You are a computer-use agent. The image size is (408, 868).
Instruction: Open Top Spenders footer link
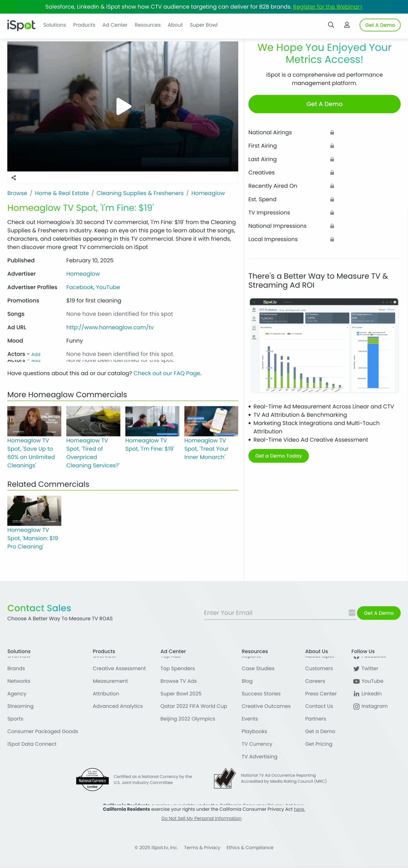[178, 669]
